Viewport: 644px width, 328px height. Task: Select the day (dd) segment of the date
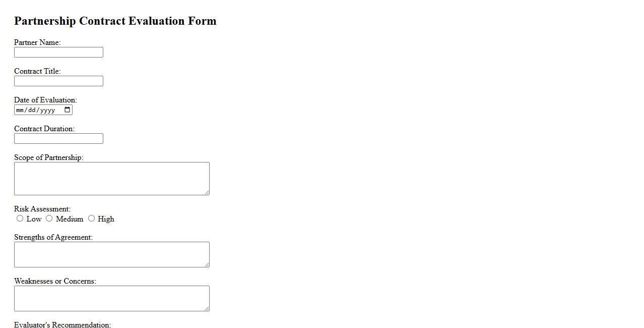pos(32,110)
